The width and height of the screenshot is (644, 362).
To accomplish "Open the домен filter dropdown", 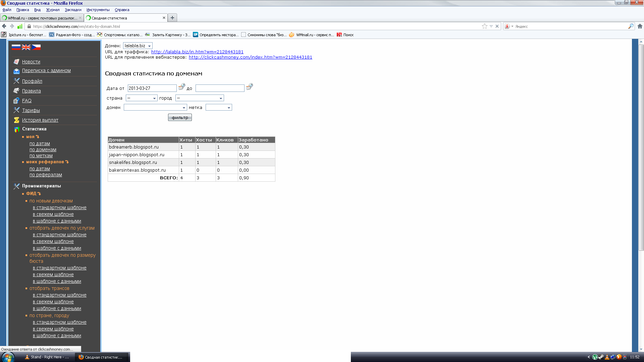I will pos(155,107).
